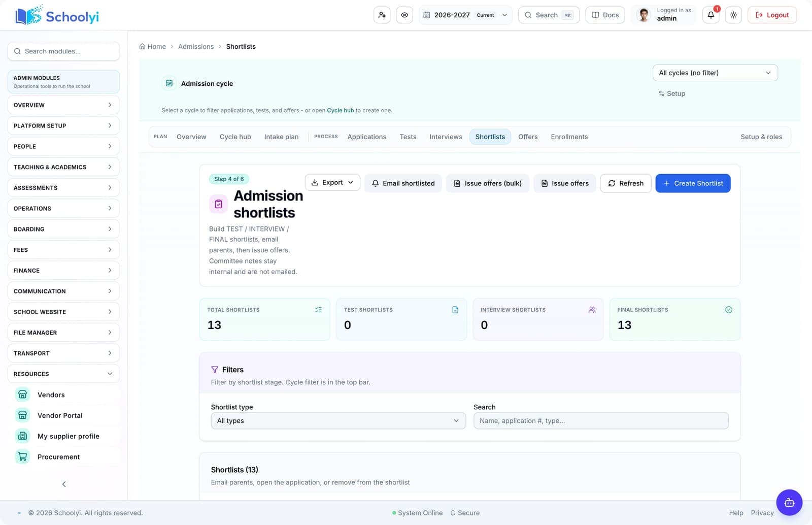Click the Create Shortlist button

pyautogui.click(x=693, y=183)
